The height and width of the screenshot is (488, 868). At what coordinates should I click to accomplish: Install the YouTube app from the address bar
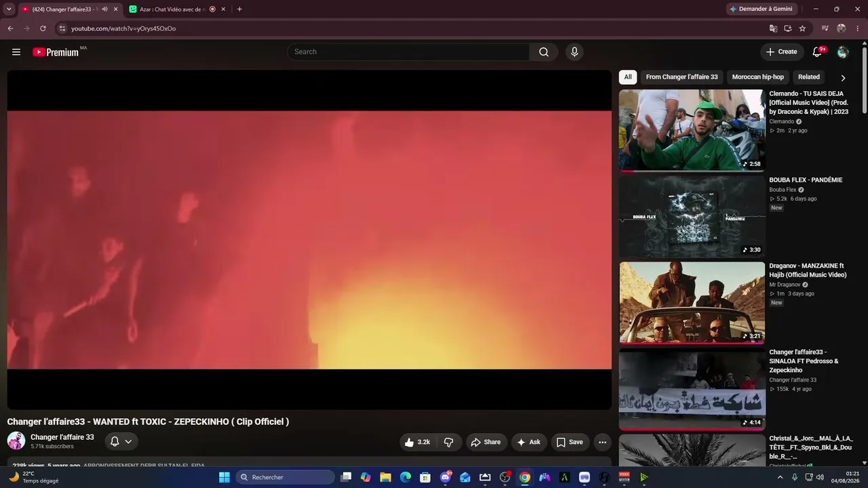pyautogui.click(x=788, y=28)
